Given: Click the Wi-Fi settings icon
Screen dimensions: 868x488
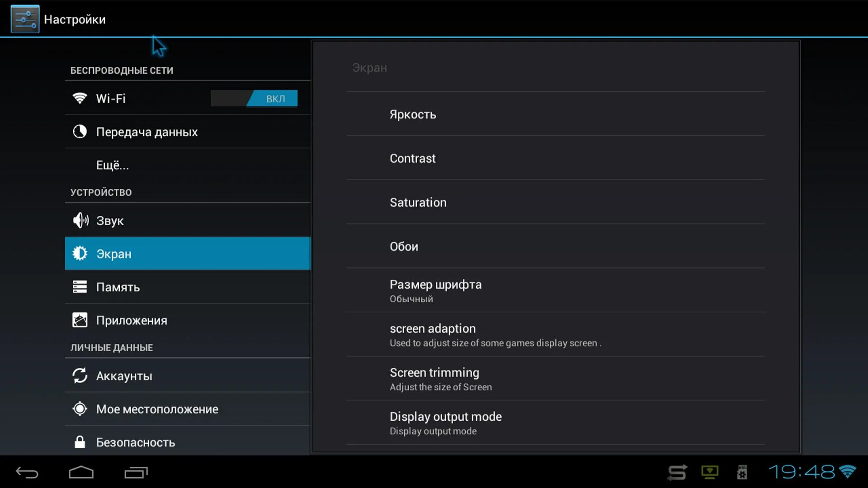Looking at the screenshot, I should pos(80,99).
